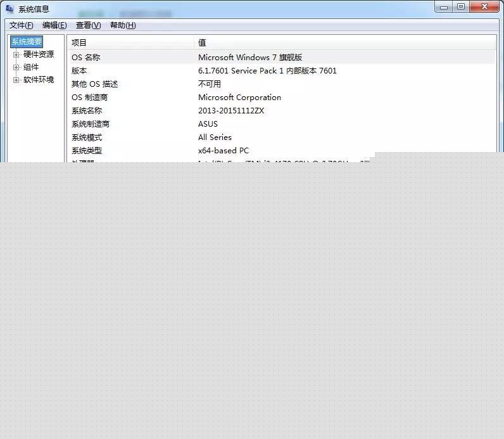Expand the 硬件资源 tree node
Viewport: 504px width, 439px height.
16,54
